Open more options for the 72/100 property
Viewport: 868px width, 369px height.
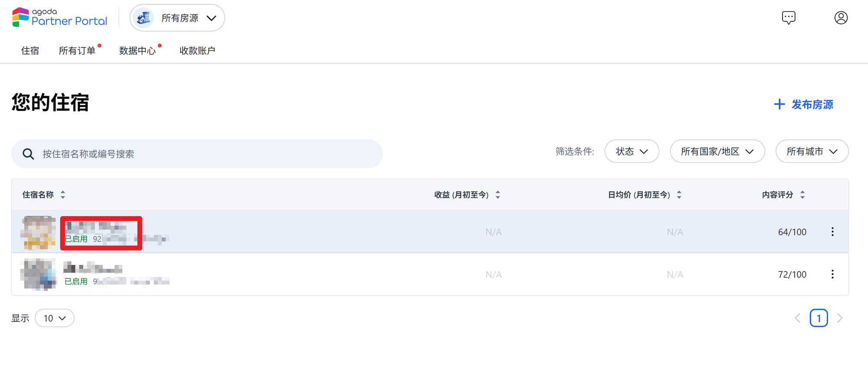click(832, 274)
